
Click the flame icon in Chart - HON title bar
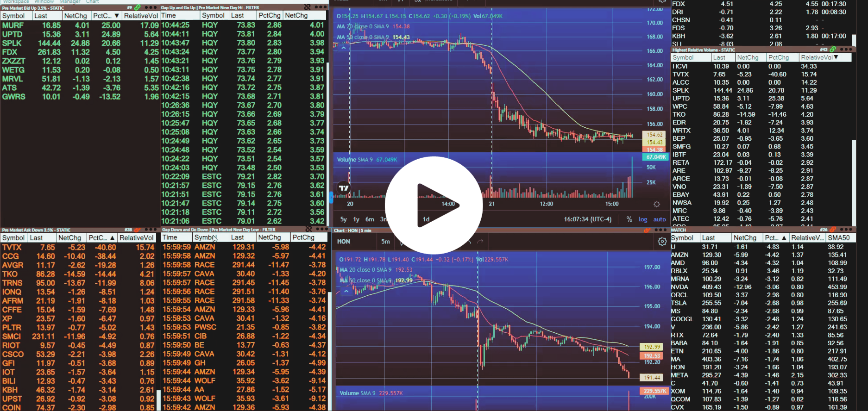(647, 230)
